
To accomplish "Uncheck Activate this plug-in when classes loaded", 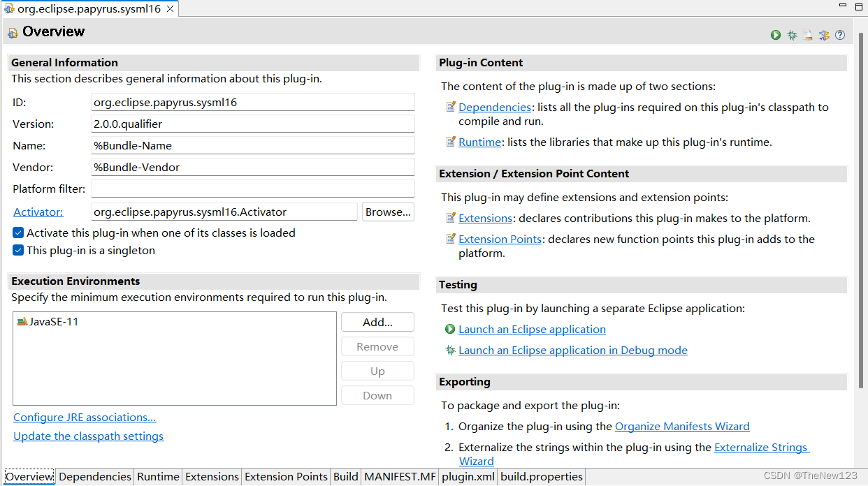I will (x=18, y=233).
